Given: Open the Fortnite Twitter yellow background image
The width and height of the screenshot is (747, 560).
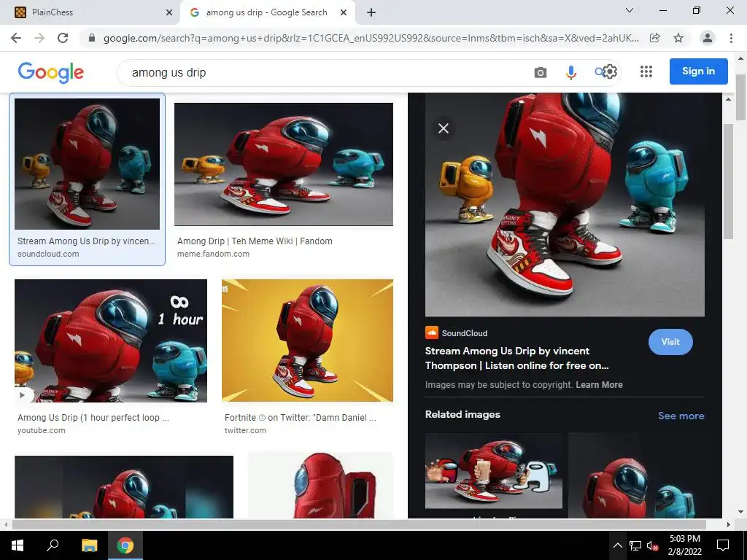Looking at the screenshot, I should click(x=307, y=341).
